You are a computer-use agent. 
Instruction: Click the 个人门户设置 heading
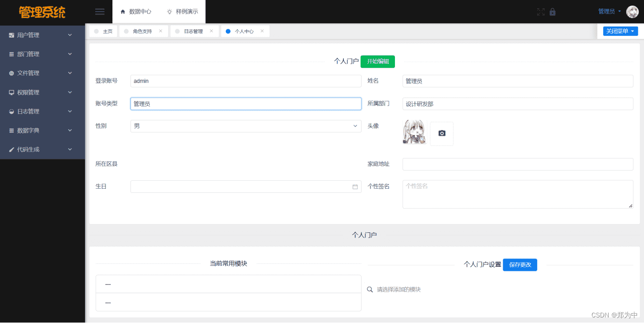[482, 264]
